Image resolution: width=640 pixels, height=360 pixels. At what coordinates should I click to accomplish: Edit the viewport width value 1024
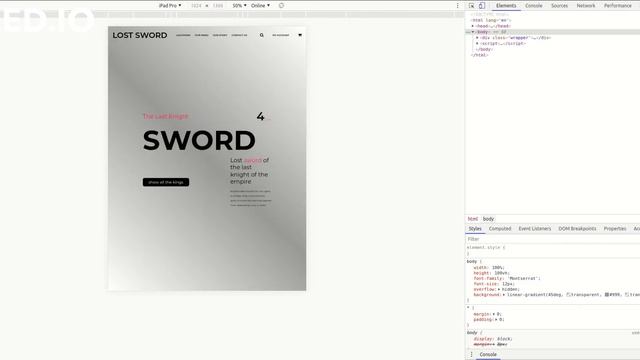click(196, 6)
